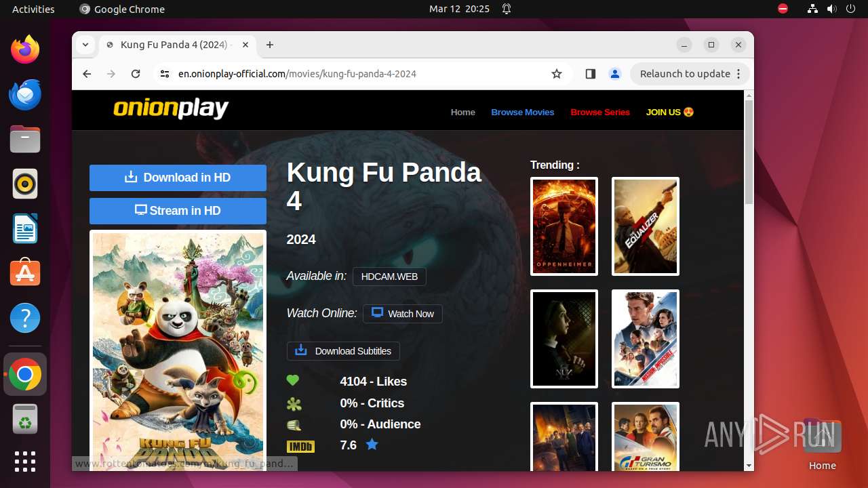Image resolution: width=868 pixels, height=488 pixels.
Task: Click the Google Chrome dock icon
Action: 25,374
